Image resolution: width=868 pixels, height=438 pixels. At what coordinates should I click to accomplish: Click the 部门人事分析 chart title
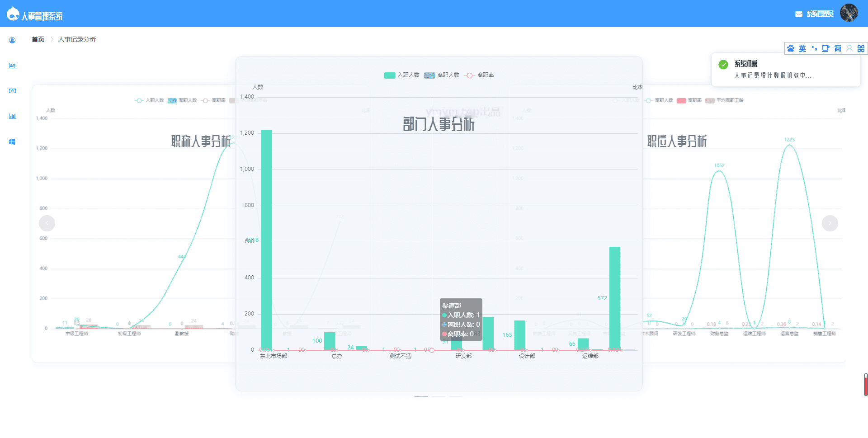[x=439, y=124]
